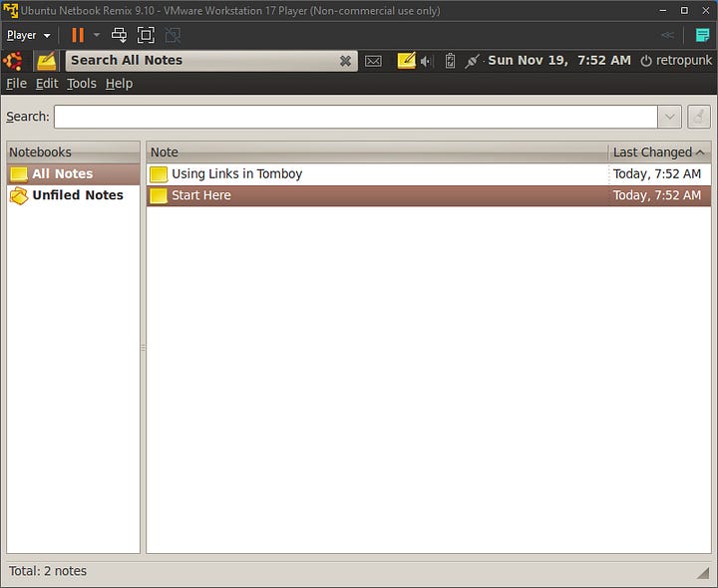Click the Notebooks column header
The width and height of the screenshot is (718, 588).
[73, 151]
